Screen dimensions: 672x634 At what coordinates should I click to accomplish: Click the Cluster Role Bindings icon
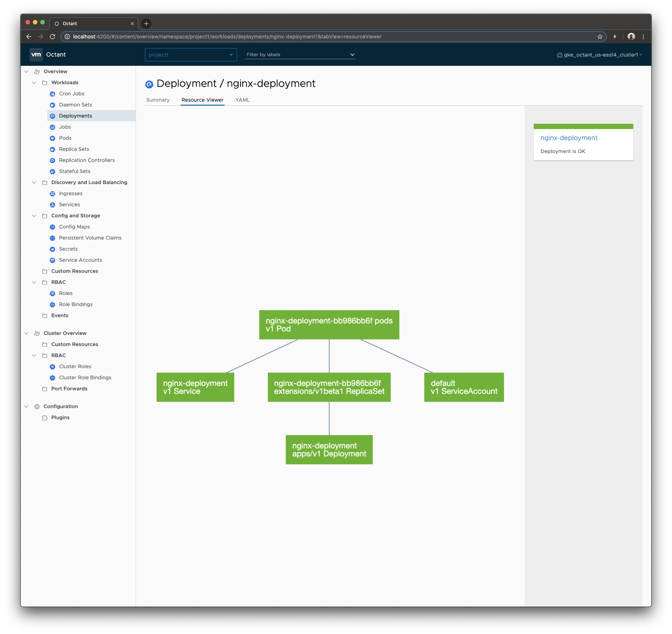[x=52, y=378]
